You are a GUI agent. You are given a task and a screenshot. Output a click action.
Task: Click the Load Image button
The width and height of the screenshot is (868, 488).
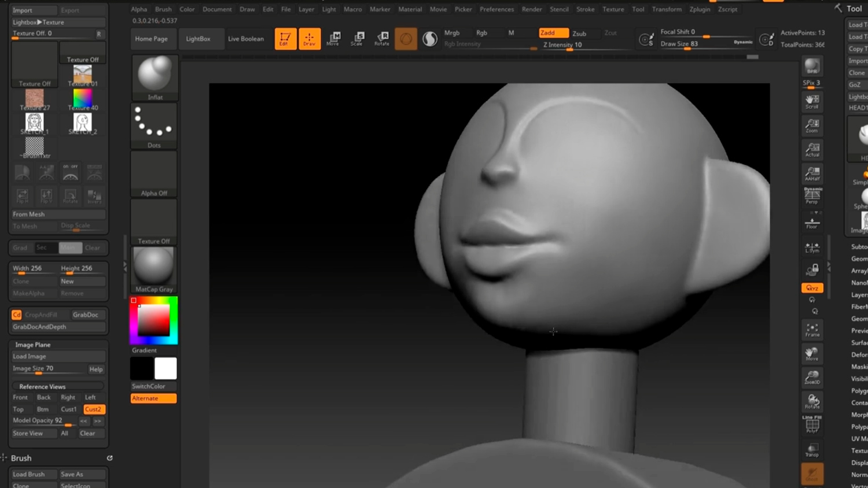tap(58, 356)
